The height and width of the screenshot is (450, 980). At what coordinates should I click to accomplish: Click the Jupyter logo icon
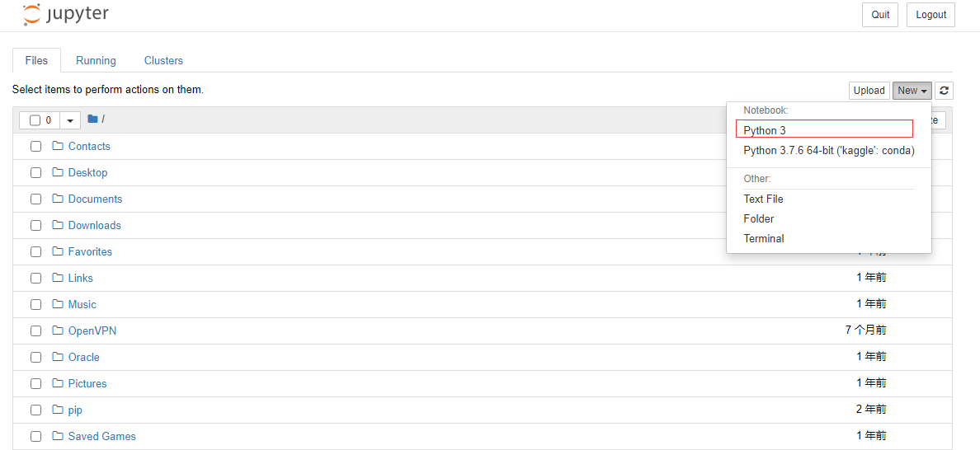(x=31, y=14)
